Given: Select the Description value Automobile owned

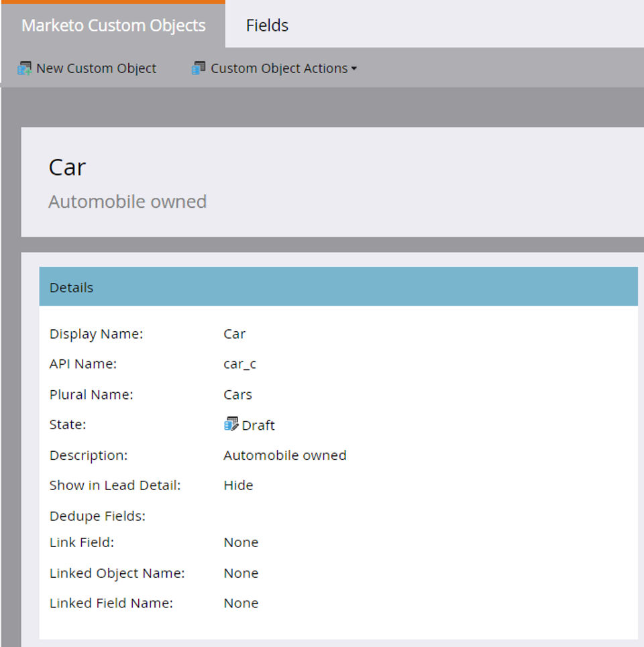Looking at the screenshot, I should coord(285,455).
